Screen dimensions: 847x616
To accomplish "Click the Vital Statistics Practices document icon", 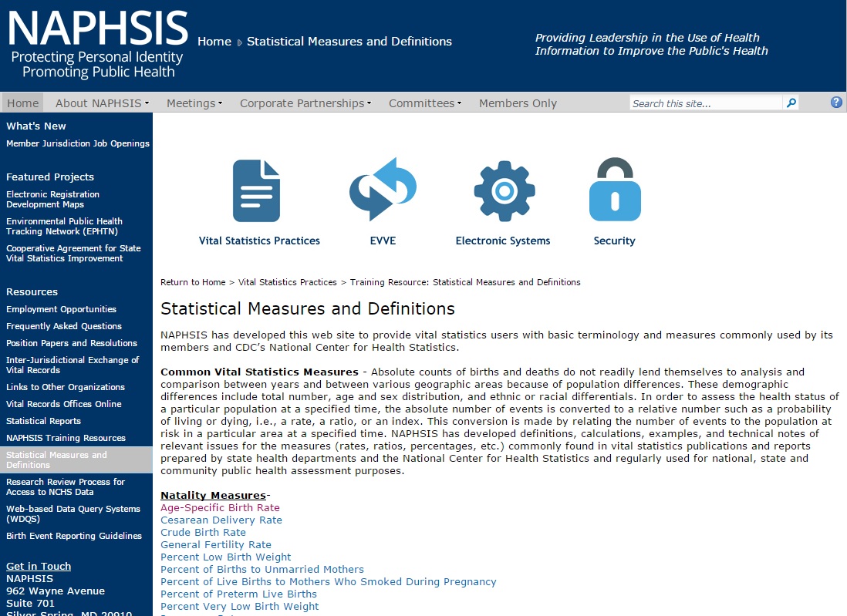I will point(257,190).
